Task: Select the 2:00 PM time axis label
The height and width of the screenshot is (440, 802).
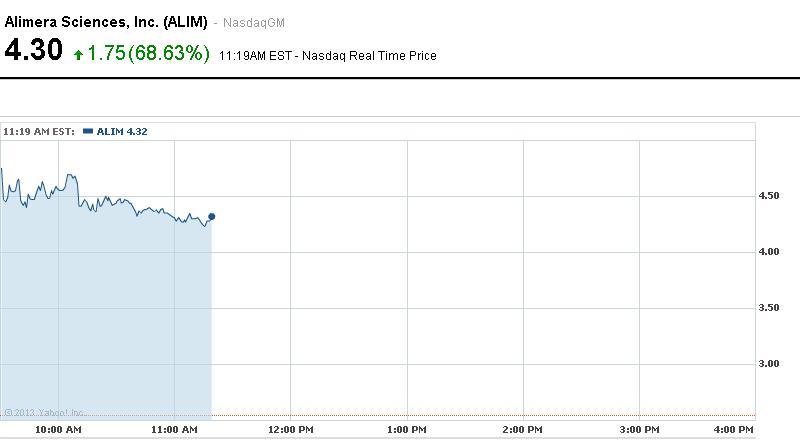Action: [522, 430]
